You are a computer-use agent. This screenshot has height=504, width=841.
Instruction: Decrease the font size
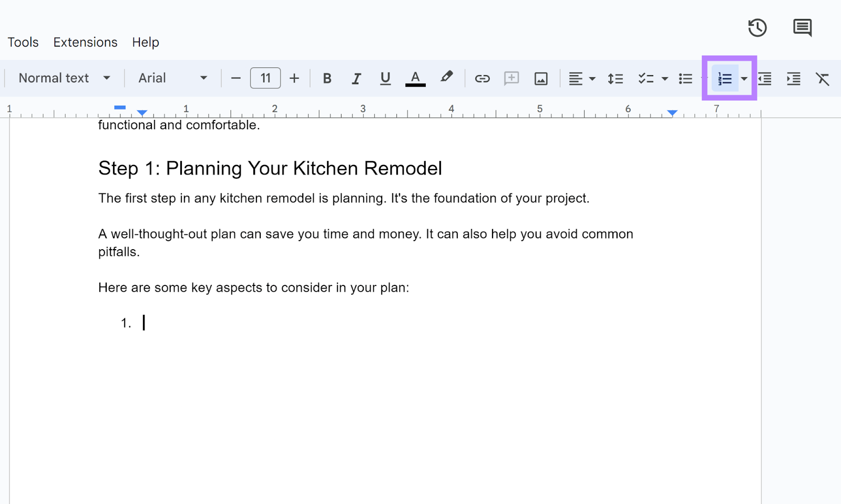point(235,78)
